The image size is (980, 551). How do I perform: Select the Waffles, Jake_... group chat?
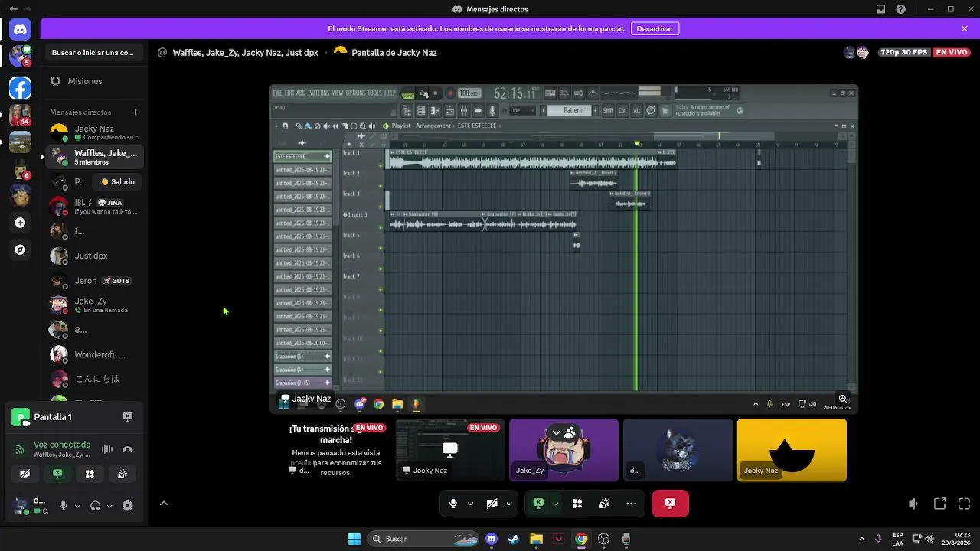[93, 157]
